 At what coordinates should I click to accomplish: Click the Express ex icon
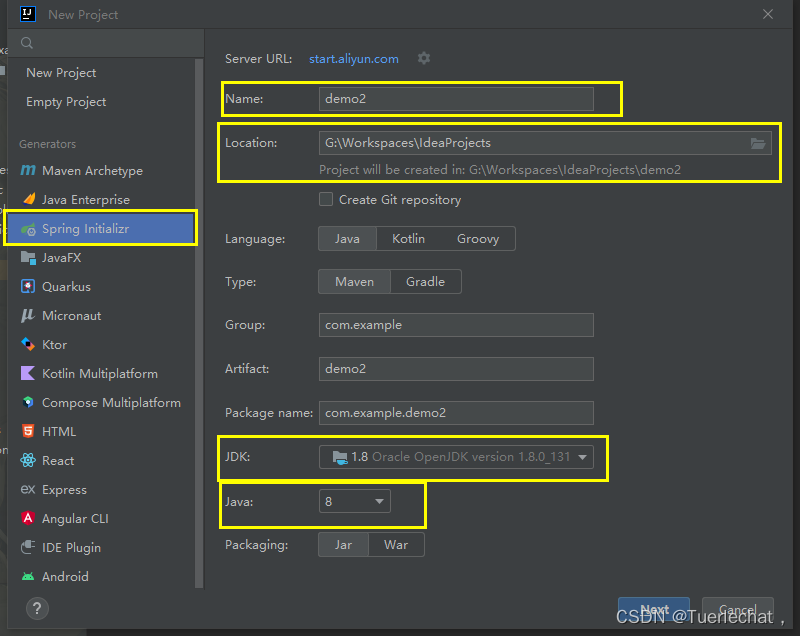[x=28, y=490]
